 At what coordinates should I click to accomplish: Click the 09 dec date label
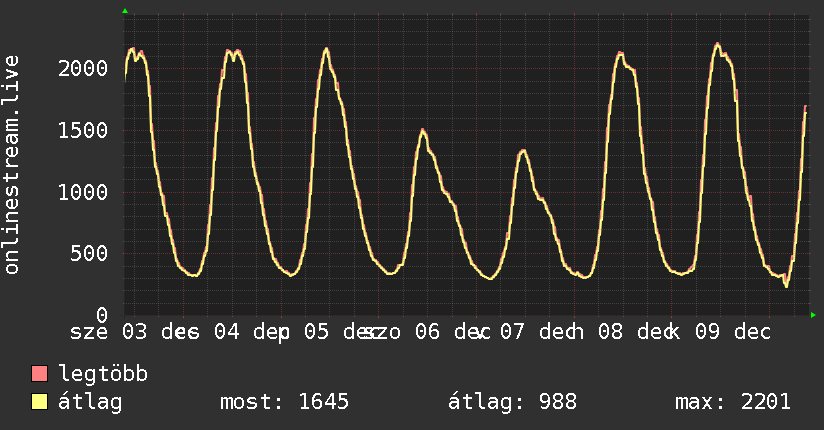click(733, 332)
